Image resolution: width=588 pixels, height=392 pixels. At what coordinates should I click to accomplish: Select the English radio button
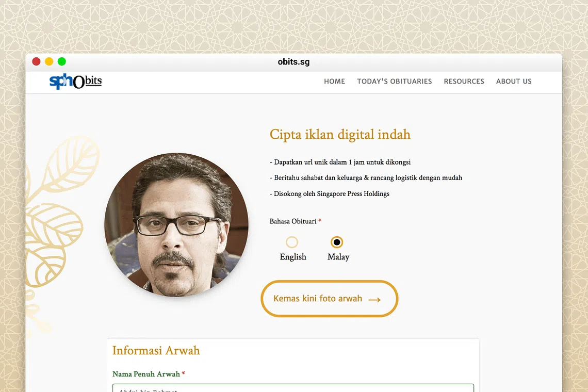click(292, 242)
